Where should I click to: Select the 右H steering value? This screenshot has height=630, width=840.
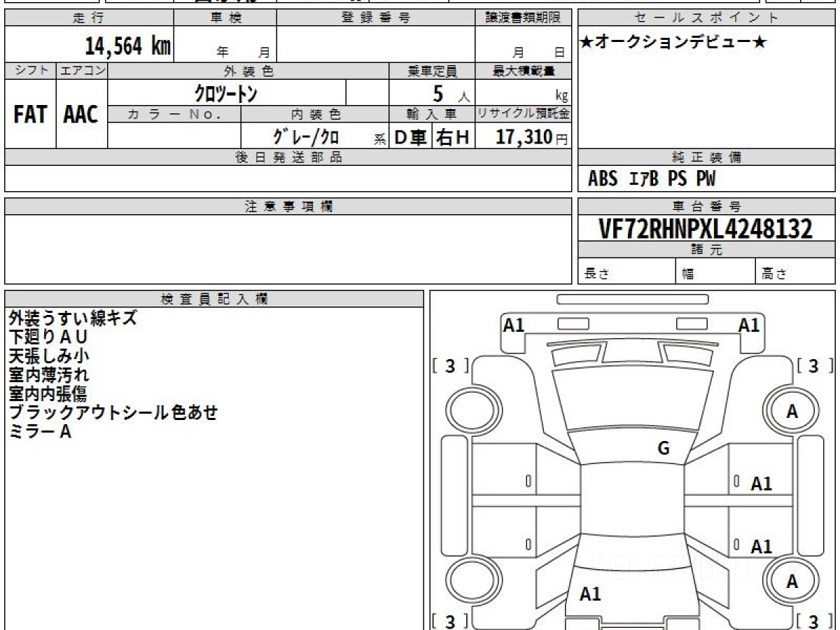pyautogui.click(x=453, y=137)
